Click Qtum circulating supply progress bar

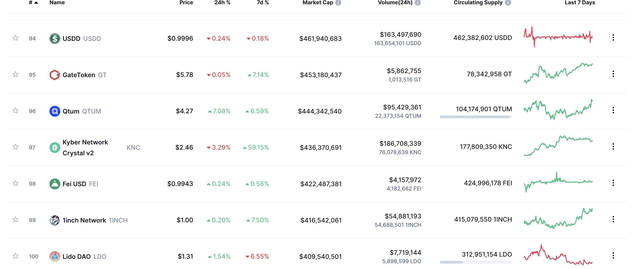pyautogui.click(x=476, y=117)
